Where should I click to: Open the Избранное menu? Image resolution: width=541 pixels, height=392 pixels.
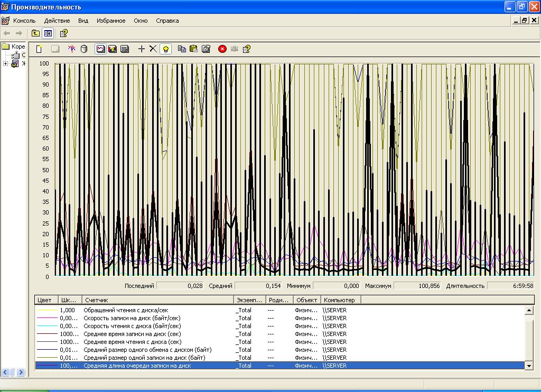111,21
